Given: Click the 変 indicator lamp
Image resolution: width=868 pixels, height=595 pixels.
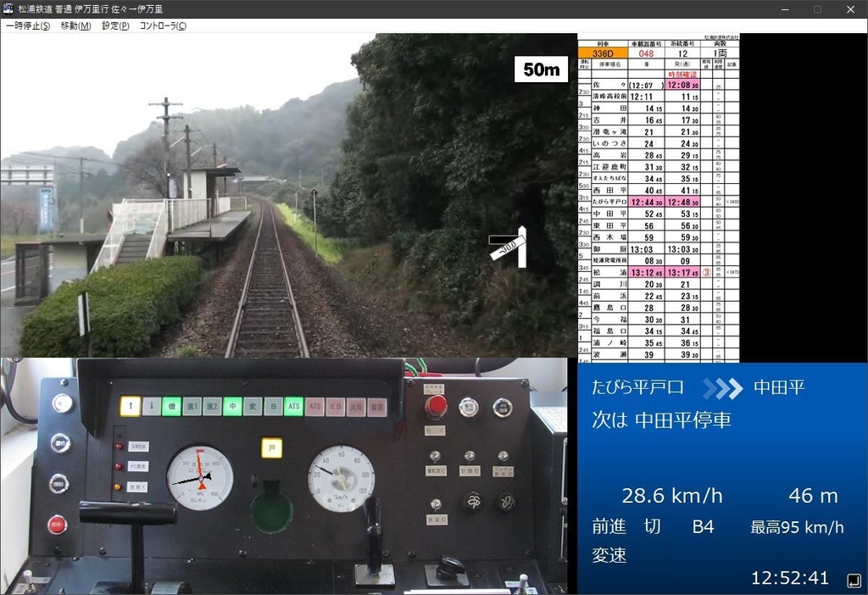Looking at the screenshot, I should click(253, 405).
